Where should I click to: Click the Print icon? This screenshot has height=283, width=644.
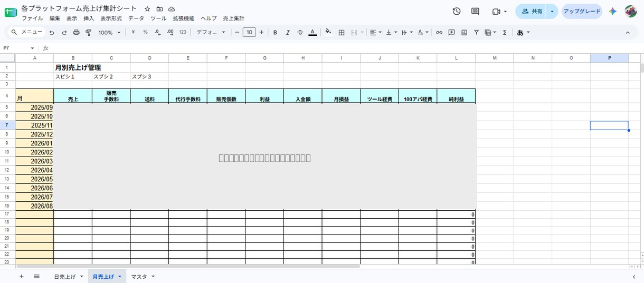pyautogui.click(x=76, y=32)
